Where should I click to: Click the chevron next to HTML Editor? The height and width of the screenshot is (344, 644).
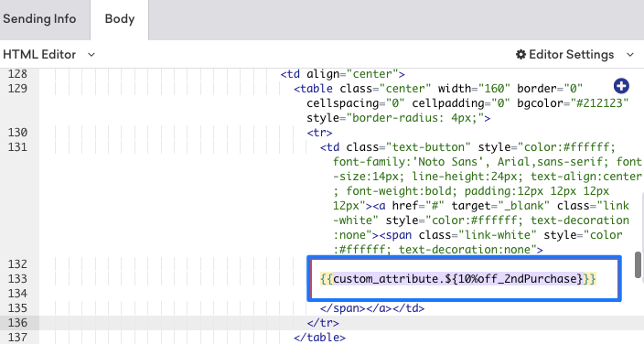pos(91,55)
